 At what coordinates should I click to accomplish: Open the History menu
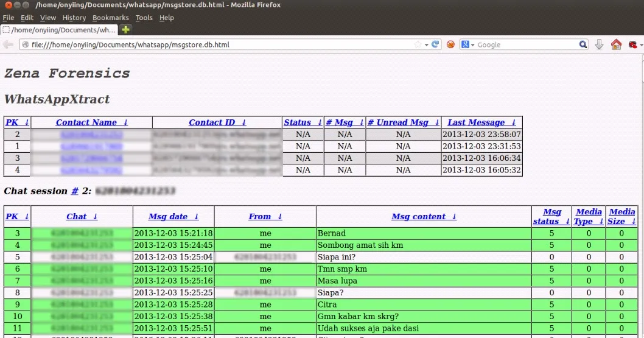point(74,18)
